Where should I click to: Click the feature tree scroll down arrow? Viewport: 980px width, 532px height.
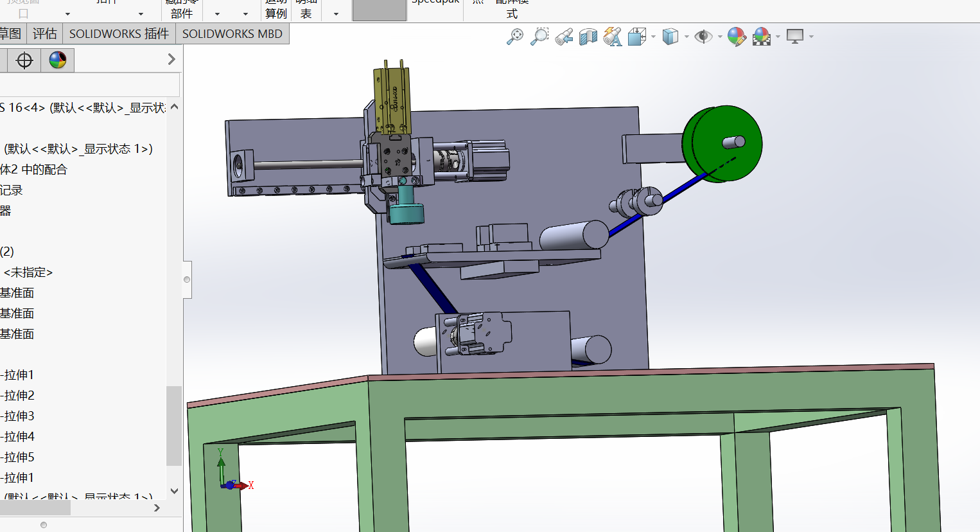174,491
